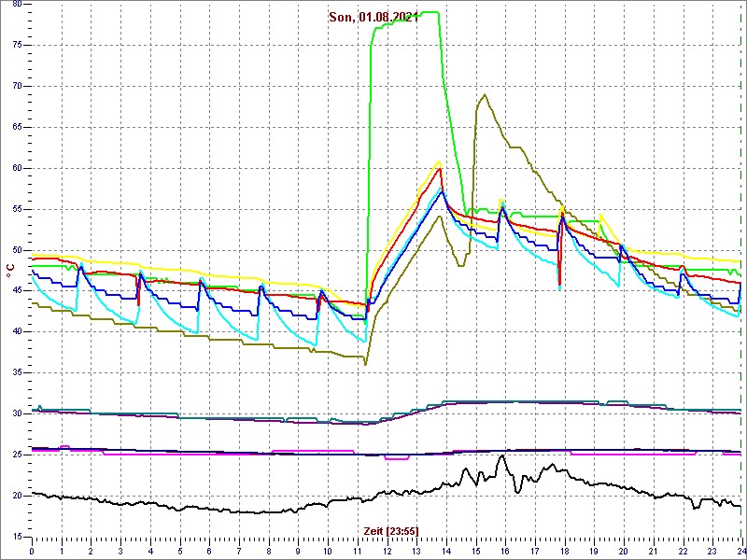Viewport: 747px width, 560px height.
Task: Select hour 21 on the time axis
Action: pos(653,551)
